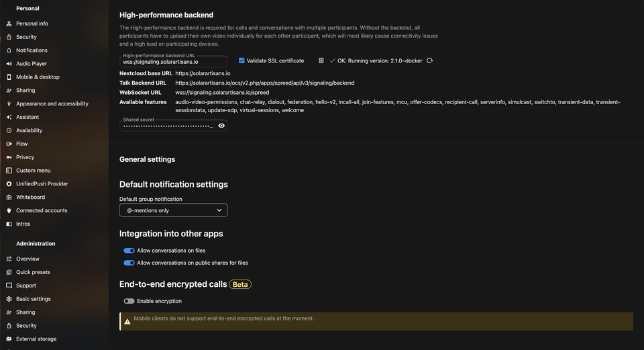Screen dimensions: 644x350
Task: Toggle Allow conversations on files
Action: [129, 251]
